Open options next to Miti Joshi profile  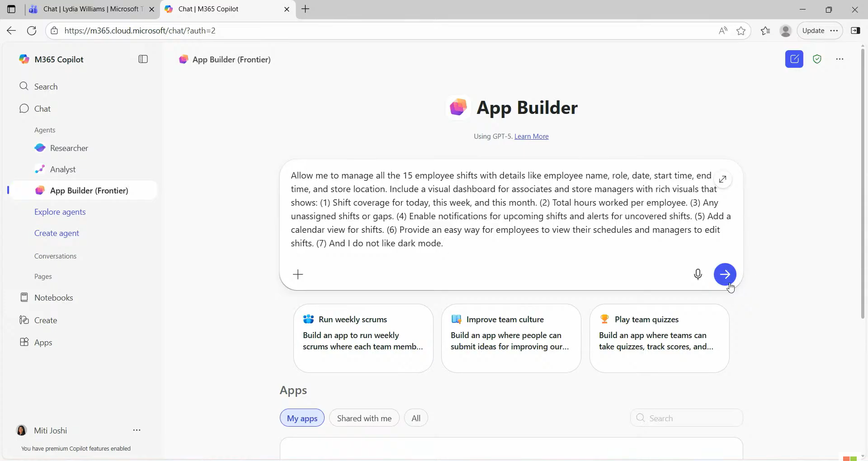pyautogui.click(x=137, y=430)
